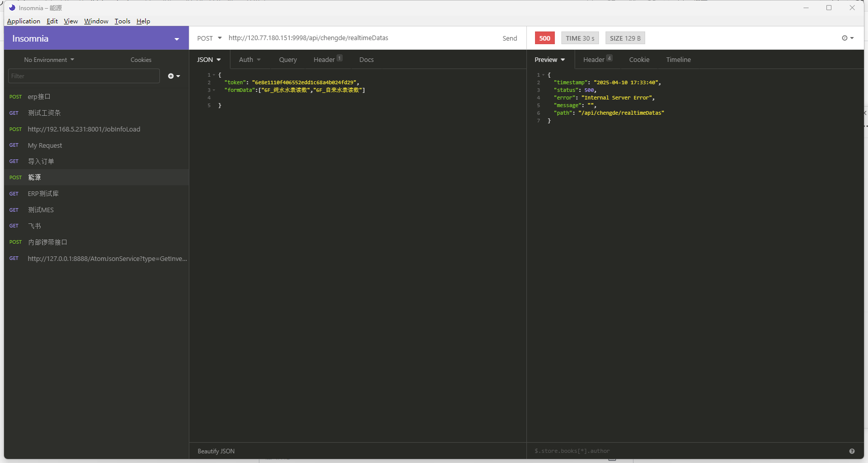Click the token line in request body
868x463 pixels.
292,82
